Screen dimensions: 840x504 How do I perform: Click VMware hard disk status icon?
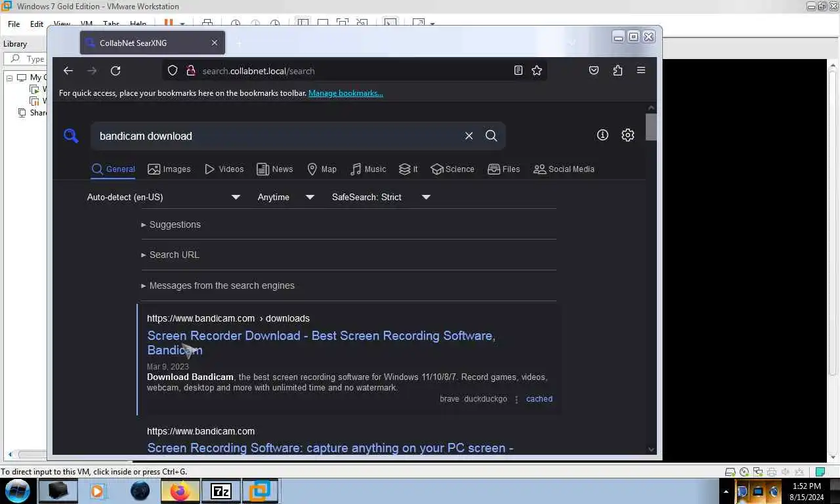[x=730, y=472]
